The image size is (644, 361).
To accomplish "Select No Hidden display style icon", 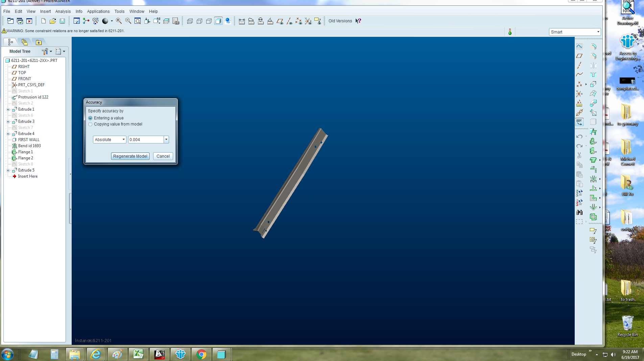I will [x=209, y=21].
